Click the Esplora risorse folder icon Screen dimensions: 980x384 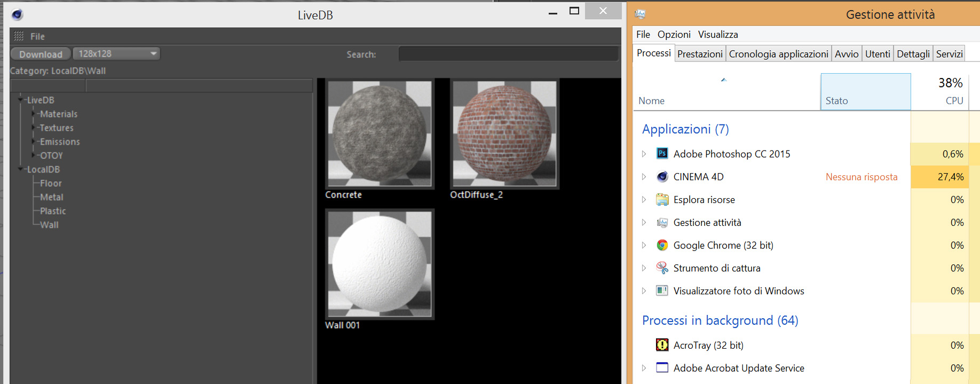(x=662, y=199)
